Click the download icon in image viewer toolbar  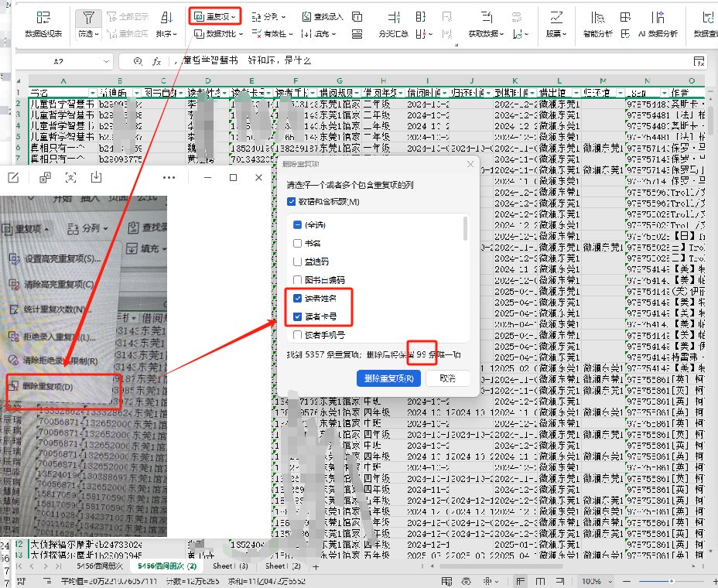pyautogui.click(x=96, y=177)
